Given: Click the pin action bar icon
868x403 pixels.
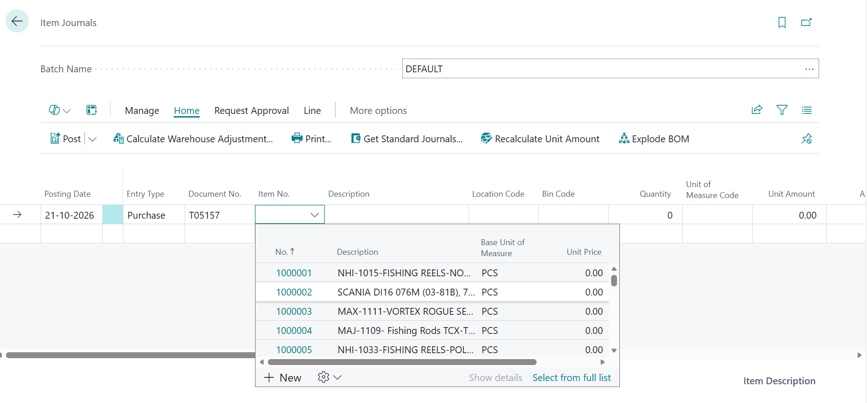Looking at the screenshot, I should click(x=807, y=139).
